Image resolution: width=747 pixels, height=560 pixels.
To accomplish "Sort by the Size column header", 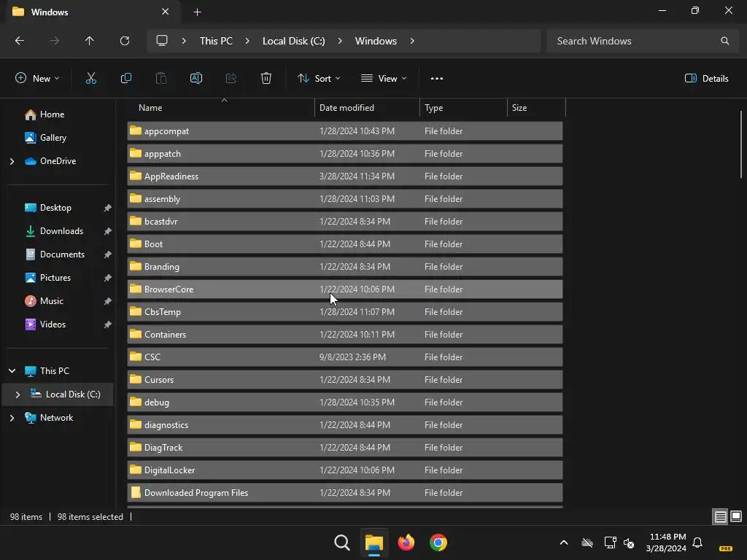I will pyautogui.click(x=536, y=108).
